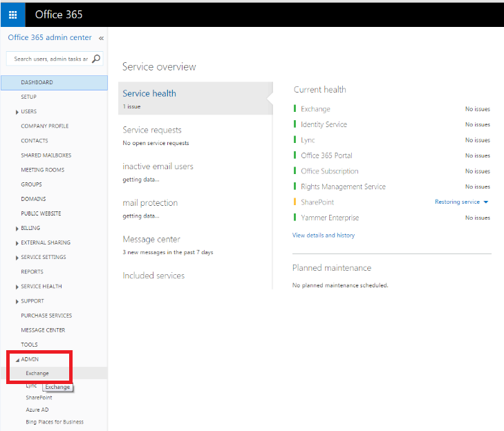Collapse the admin center navigation pane
Image resolution: width=504 pixels, height=431 pixels.
coord(102,38)
